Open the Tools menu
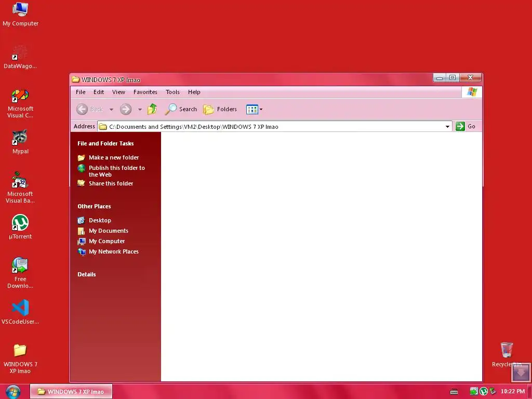Viewport: 532px width, 399px height. click(x=172, y=92)
